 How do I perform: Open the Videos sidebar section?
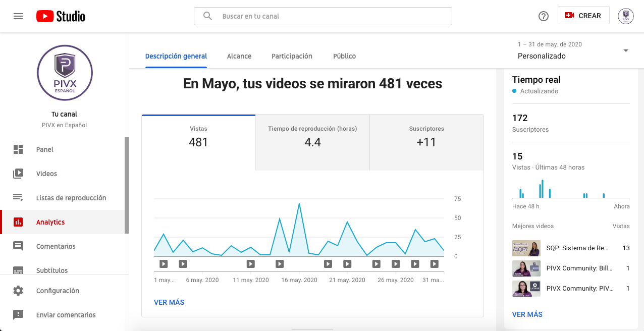(63, 174)
